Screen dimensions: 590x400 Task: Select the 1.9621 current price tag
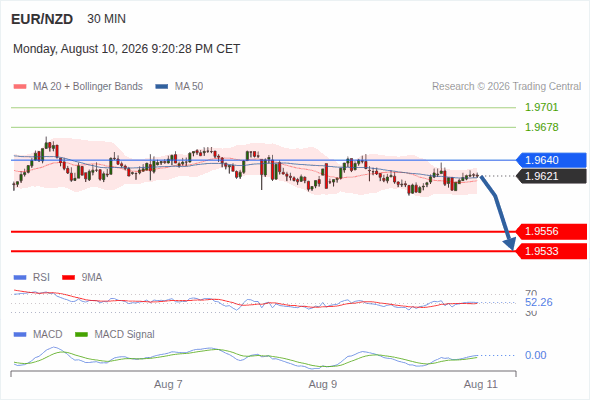(x=552, y=176)
